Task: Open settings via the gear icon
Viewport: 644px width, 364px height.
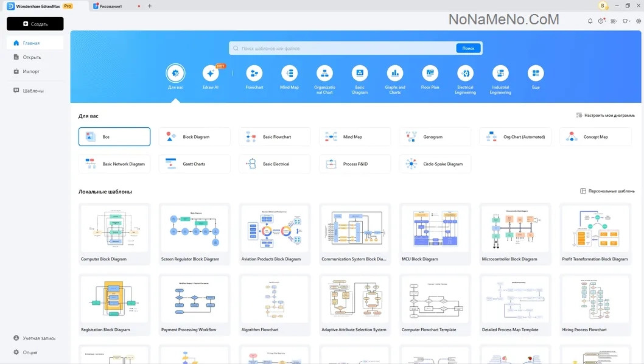Action: click(639, 21)
